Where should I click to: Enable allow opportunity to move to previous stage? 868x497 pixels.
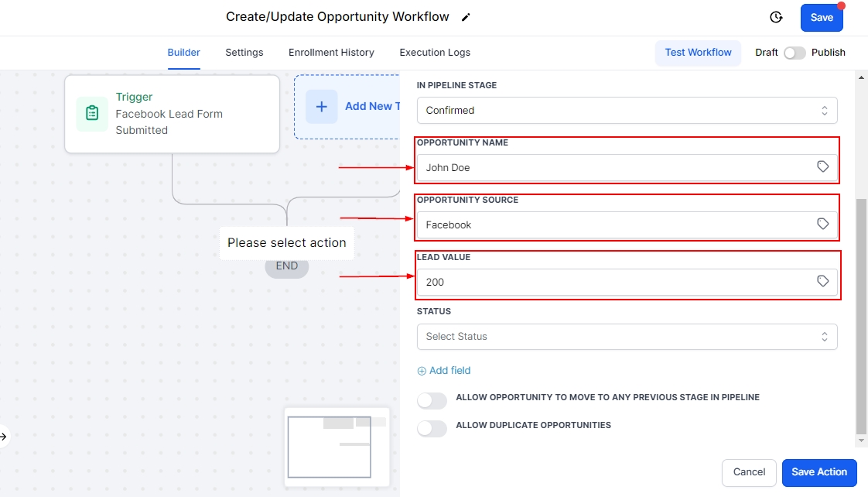(432, 401)
